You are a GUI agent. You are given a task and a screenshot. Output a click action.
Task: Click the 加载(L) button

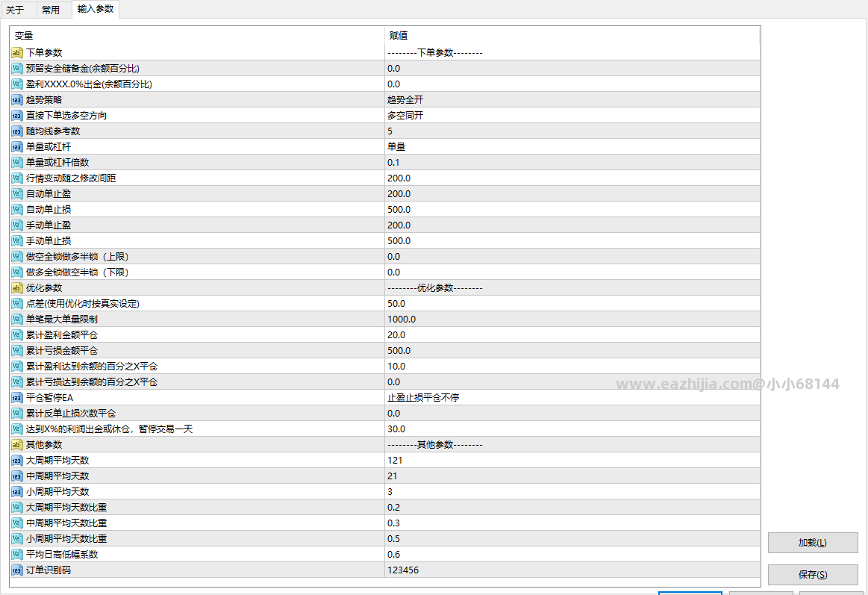click(x=813, y=543)
